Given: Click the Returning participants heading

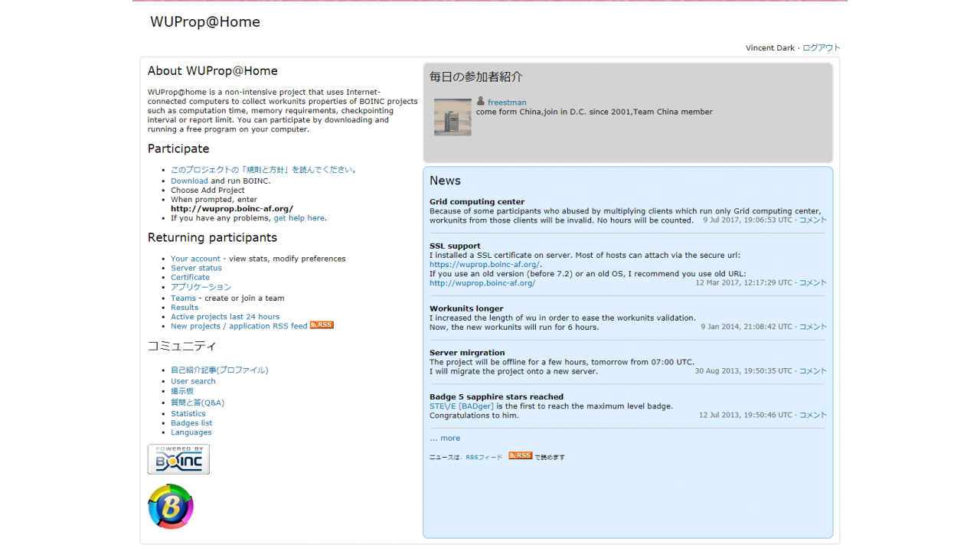Looking at the screenshot, I should [x=212, y=238].
